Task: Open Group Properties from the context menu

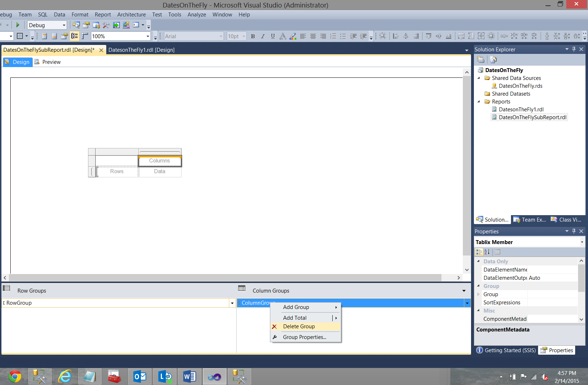Action: (305, 337)
